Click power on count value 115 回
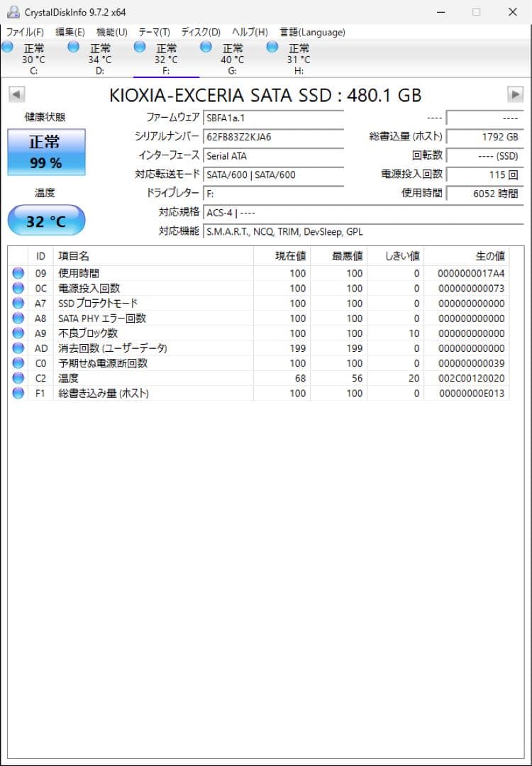 484,174
